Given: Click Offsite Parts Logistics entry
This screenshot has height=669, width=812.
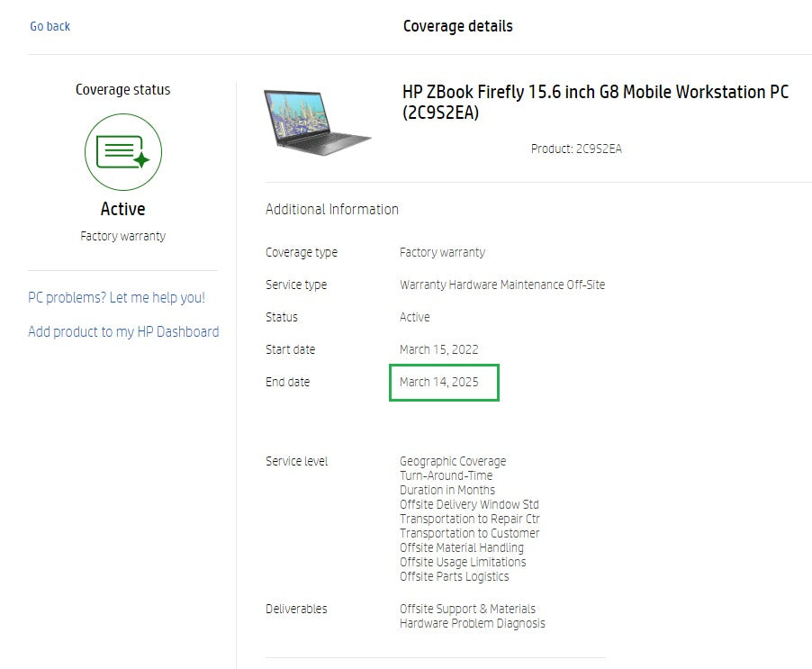Looking at the screenshot, I should [454, 576].
